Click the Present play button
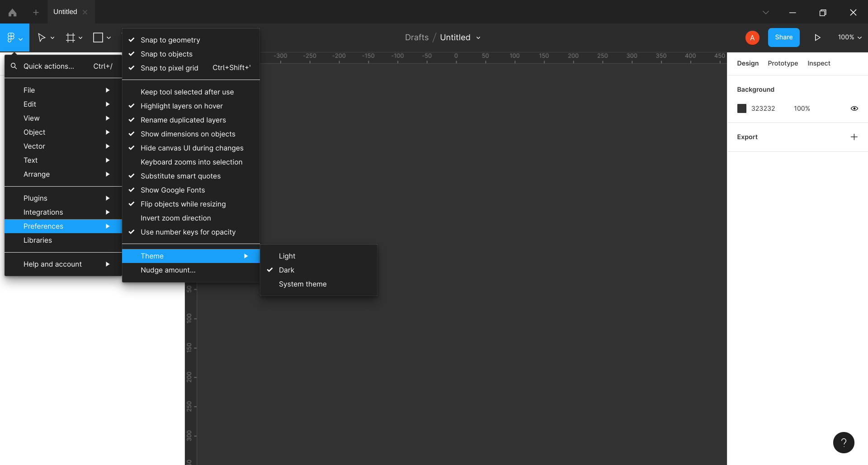This screenshot has height=465, width=868. click(x=817, y=38)
